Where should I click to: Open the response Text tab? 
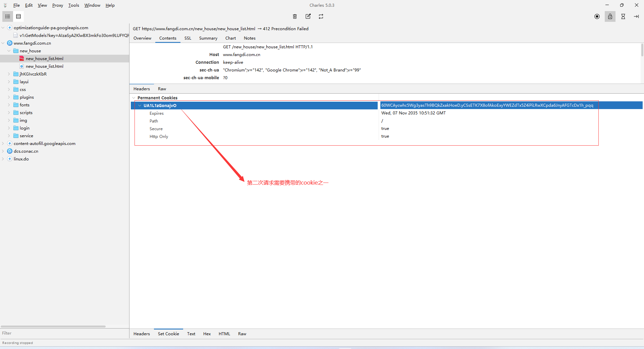pos(191,334)
